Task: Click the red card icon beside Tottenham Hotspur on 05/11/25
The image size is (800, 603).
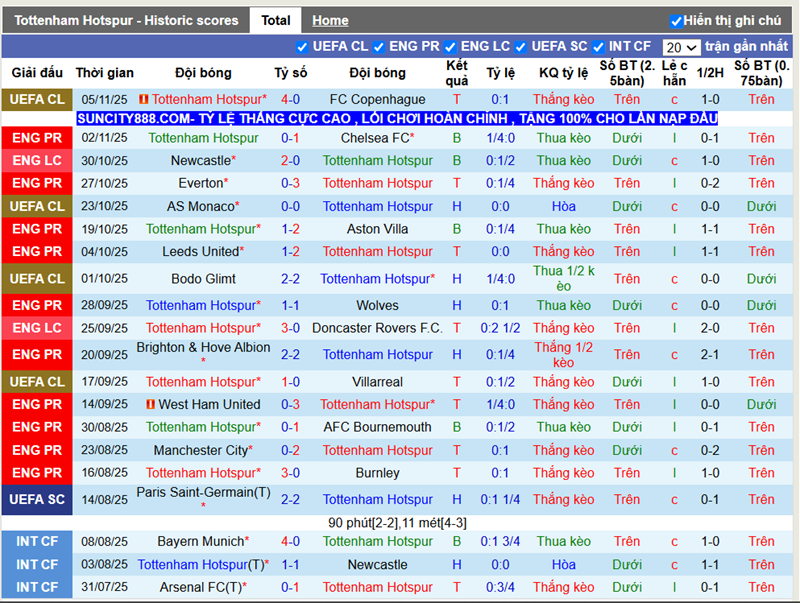Action: click(x=144, y=99)
